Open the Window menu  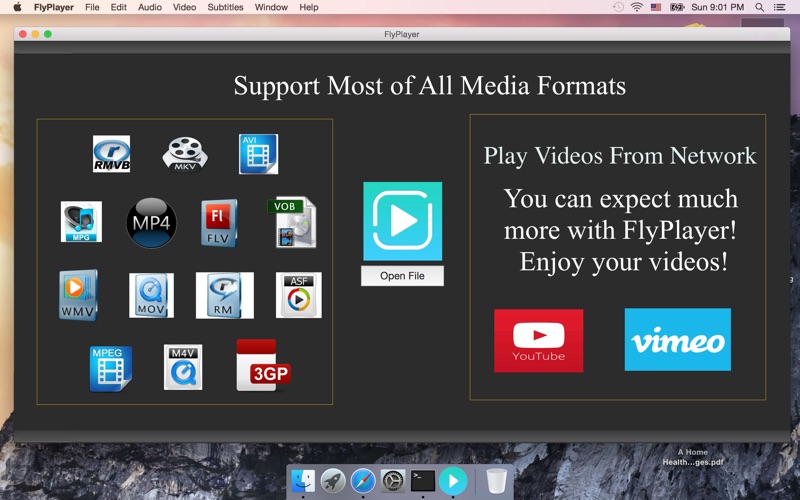coord(271,7)
